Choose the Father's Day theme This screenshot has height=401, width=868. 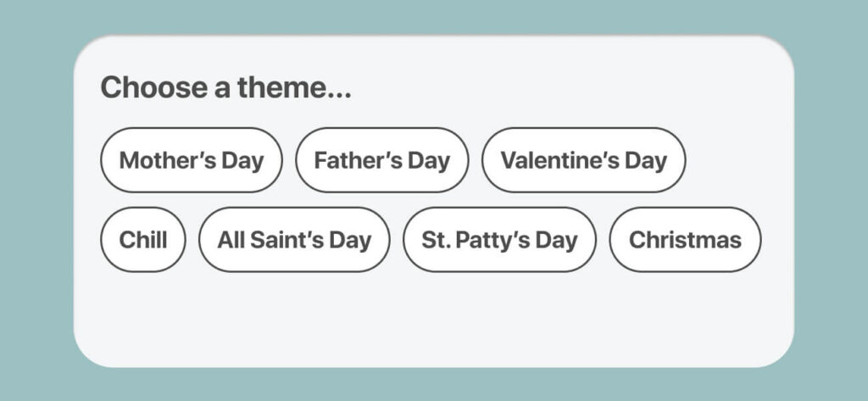coord(381,160)
